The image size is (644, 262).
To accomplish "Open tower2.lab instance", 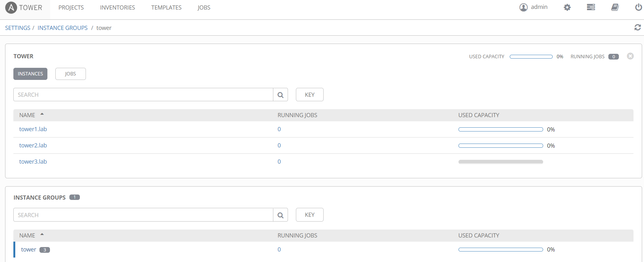I will pos(33,145).
